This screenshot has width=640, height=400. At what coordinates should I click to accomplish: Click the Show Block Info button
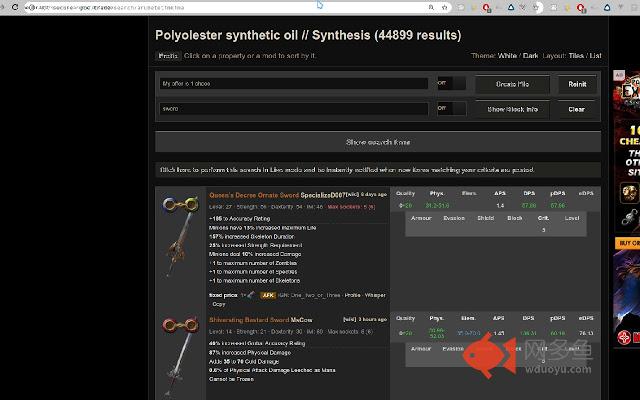point(513,109)
